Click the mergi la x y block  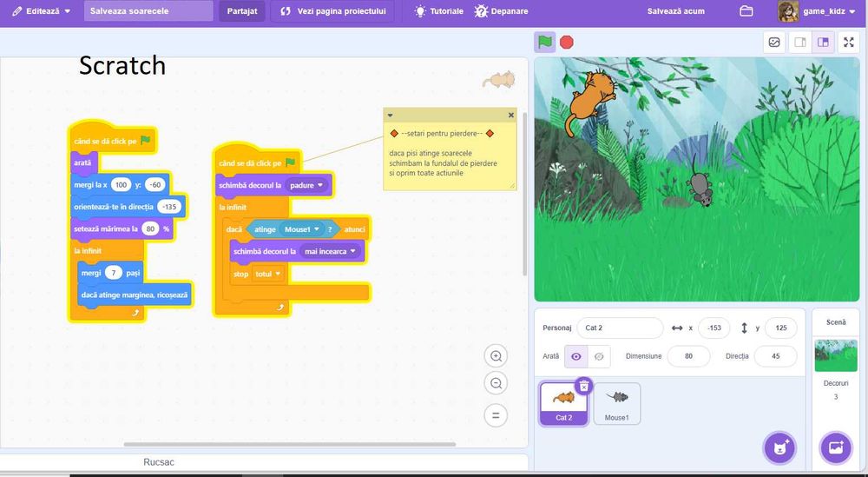point(120,184)
